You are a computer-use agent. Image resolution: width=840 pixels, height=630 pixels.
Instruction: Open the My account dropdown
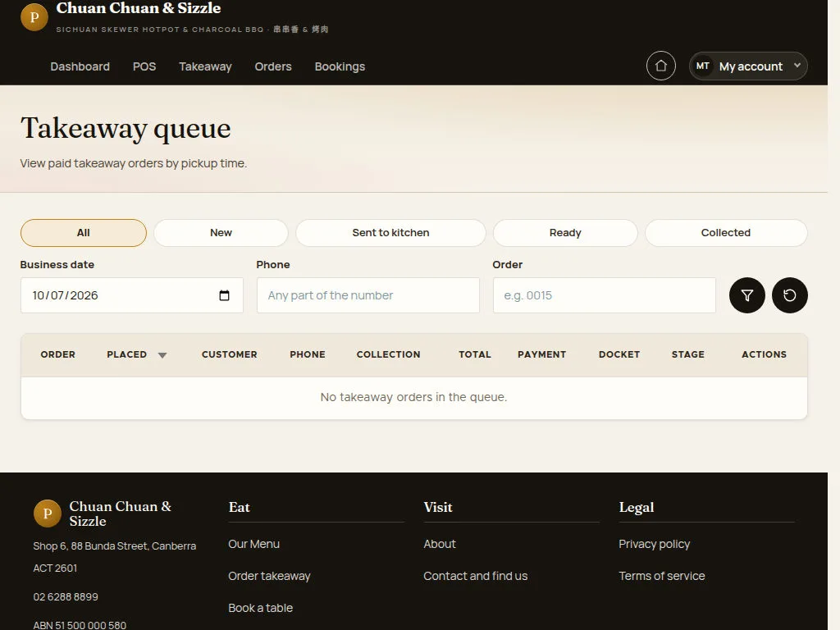click(x=748, y=66)
